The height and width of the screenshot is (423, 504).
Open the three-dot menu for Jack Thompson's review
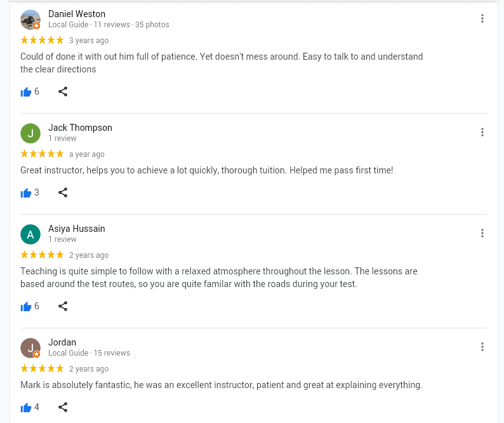coord(482,133)
